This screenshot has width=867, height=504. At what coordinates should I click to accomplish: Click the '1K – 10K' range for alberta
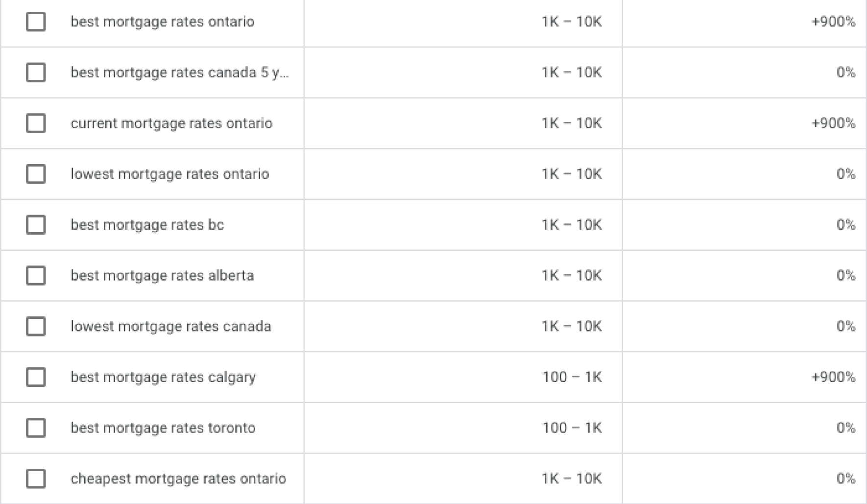click(572, 275)
